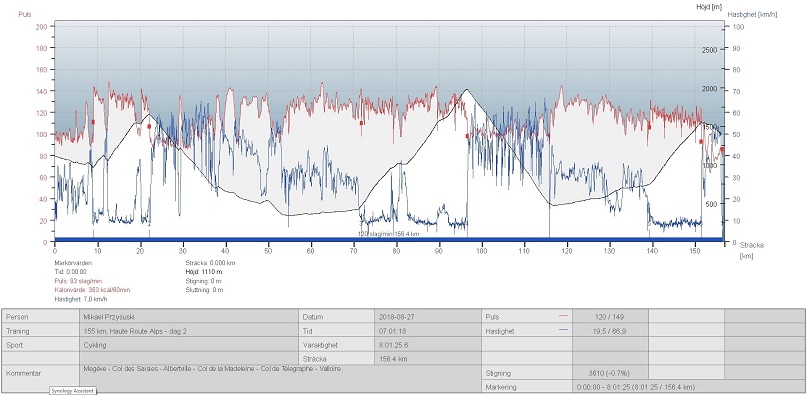
Task: Click the 'Sträcka: 0.000 km' cursor value
Action: (x=210, y=263)
